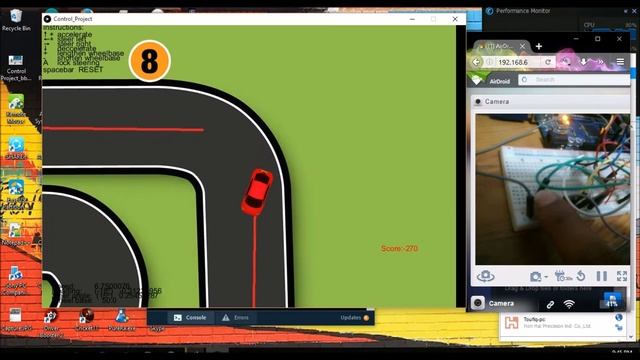
Task: Select the SHAREit desktop icon
Action: 16,148
